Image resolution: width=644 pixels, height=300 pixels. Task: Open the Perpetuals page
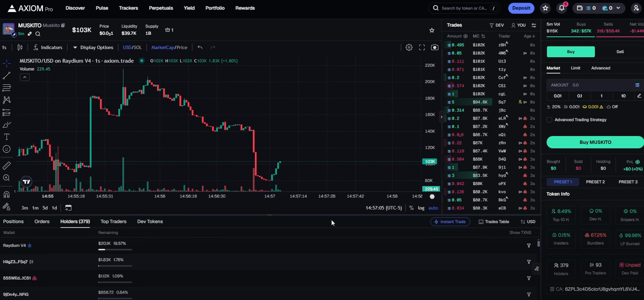[161, 8]
